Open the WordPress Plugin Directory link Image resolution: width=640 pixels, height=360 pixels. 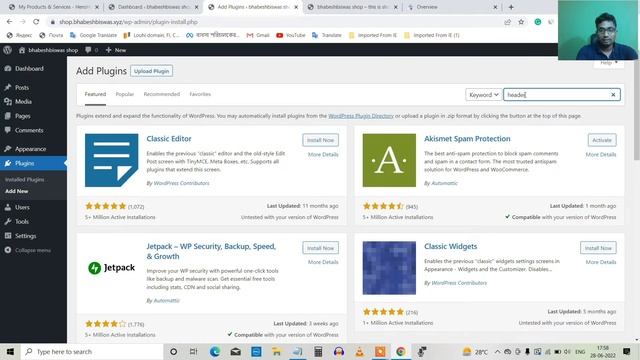tap(361, 116)
